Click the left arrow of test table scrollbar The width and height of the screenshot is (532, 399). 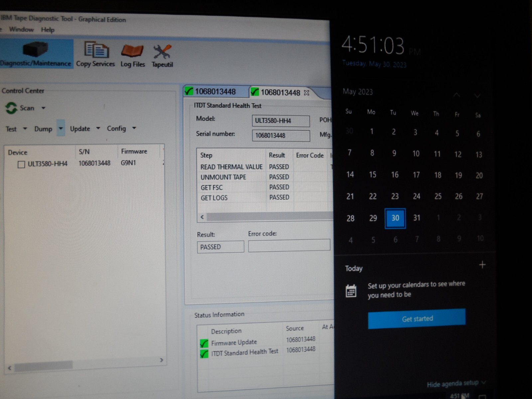[x=202, y=217]
